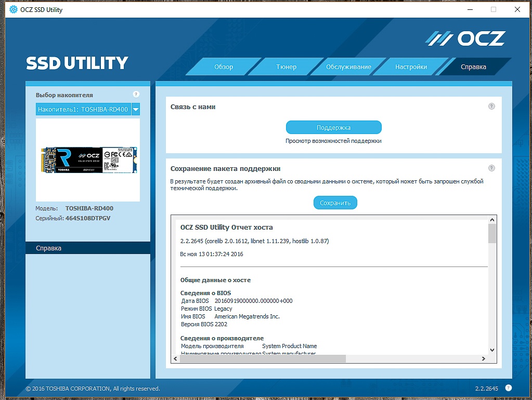Click the Просмотр возможностей поддержки text
Image resolution: width=532 pixels, height=400 pixels.
click(x=333, y=141)
